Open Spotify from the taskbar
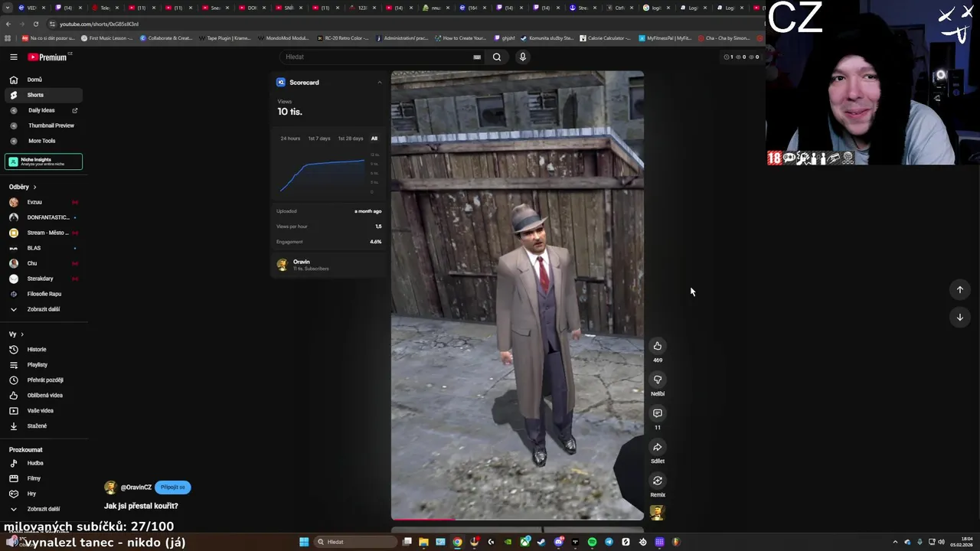Viewport: 980px width, 551px height. tap(592, 542)
